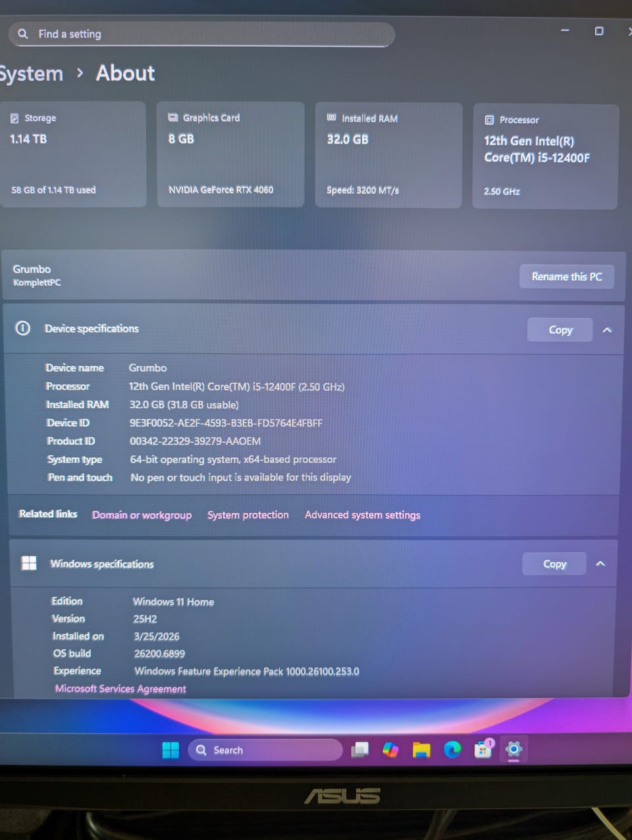Click the Pen and touch value text
This screenshot has width=632, height=840.
click(241, 477)
